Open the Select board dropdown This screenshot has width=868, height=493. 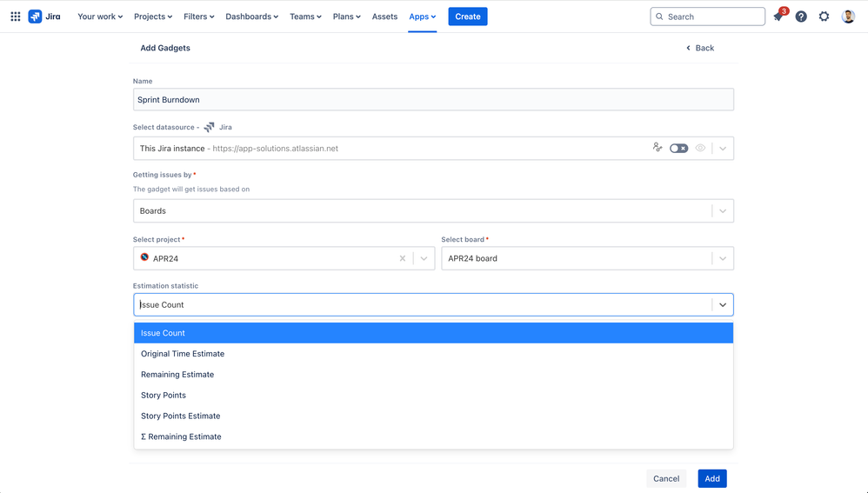(587, 258)
